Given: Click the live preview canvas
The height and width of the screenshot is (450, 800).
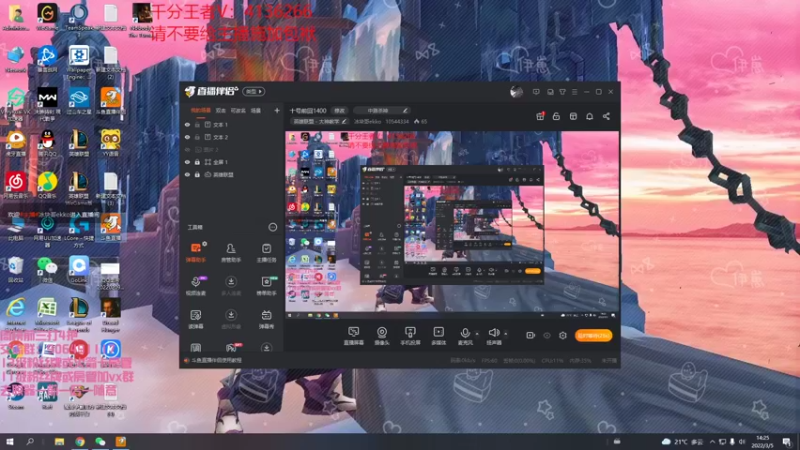Looking at the screenshot, I should tap(452, 225).
